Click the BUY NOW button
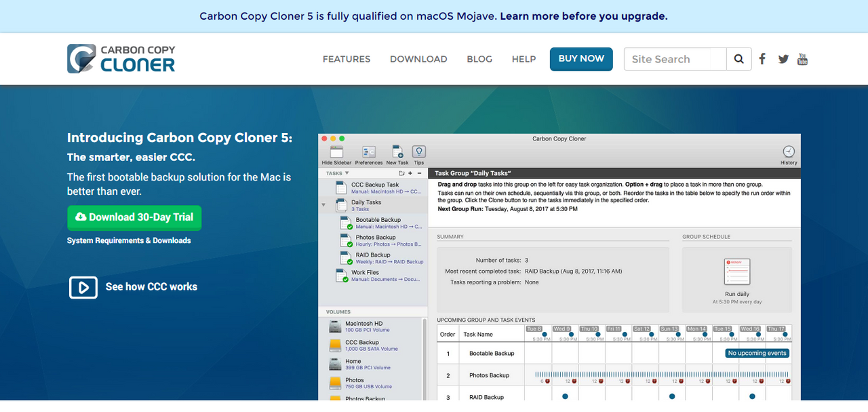Screen dimensions: 868x412 coord(581,59)
